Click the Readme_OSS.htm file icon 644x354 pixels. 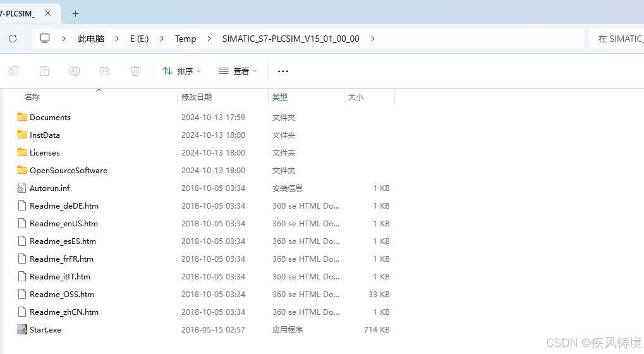coord(21,294)
